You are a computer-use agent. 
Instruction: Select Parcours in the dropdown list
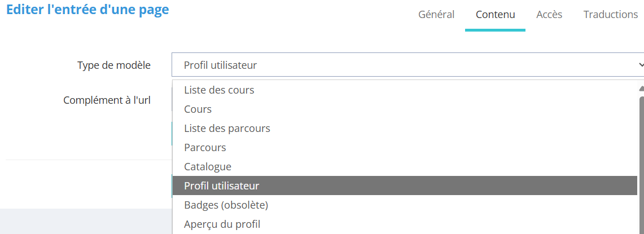[205, 147]
